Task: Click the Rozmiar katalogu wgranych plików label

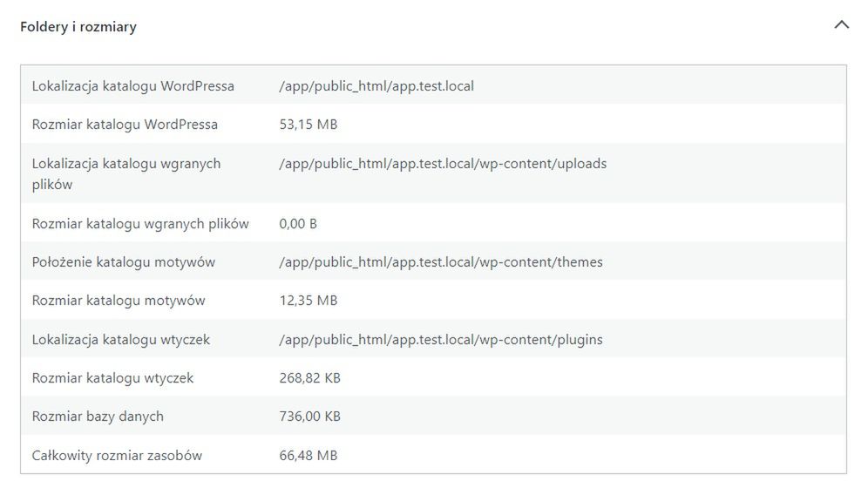Action: point(140,224)
